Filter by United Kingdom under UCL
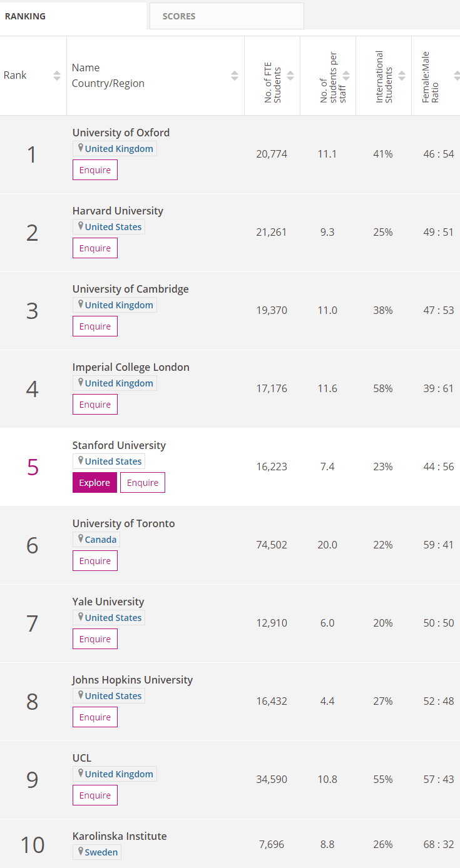The height and width of the screenshot is (868, 460). click(x=119, y=774)
